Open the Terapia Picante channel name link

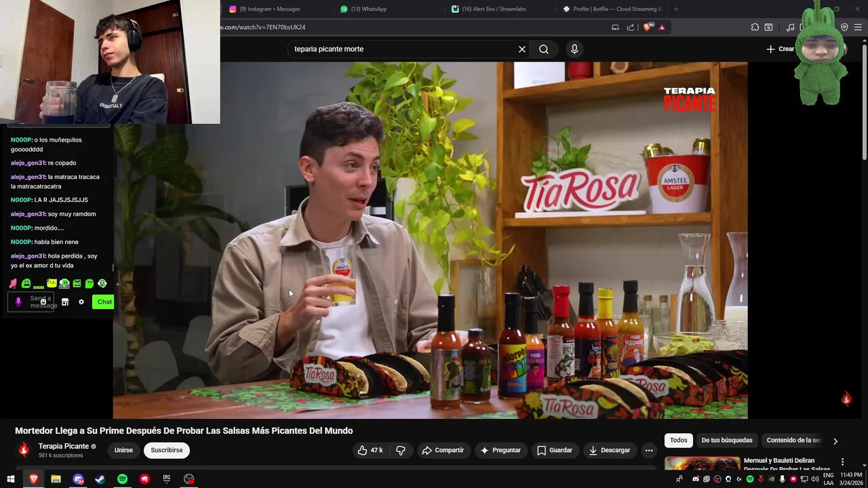(x=64, y=446)
